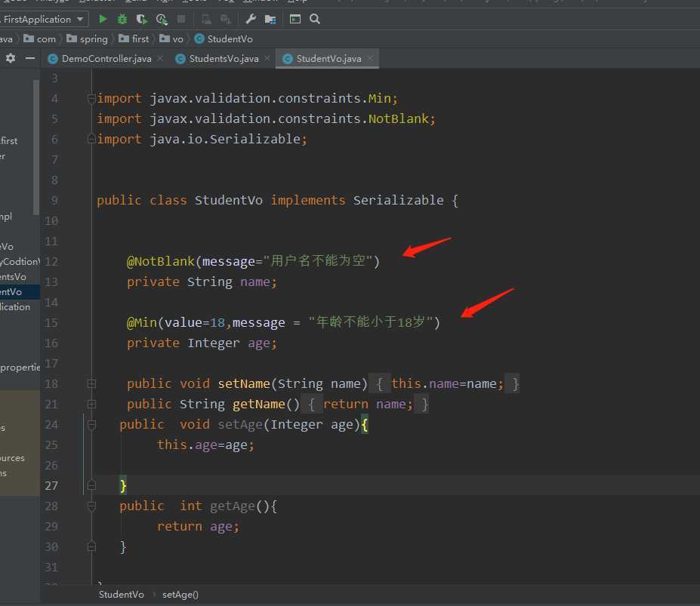Image resolution: width=700 pixels, height=606 pixels.
Task: Open Search Everywhere magnifier icon
Action: [x=315, y=19]
